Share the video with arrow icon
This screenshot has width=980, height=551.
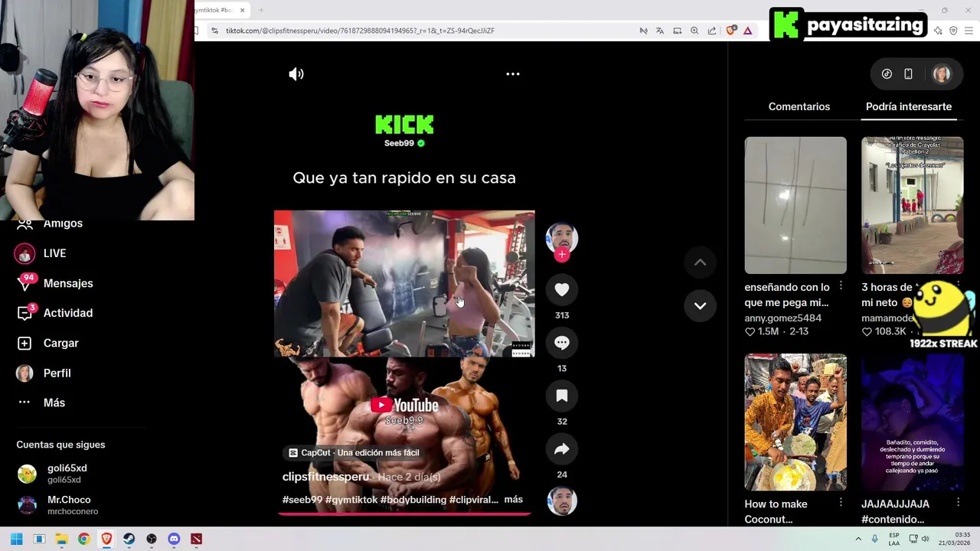click(x=562, y=449)
